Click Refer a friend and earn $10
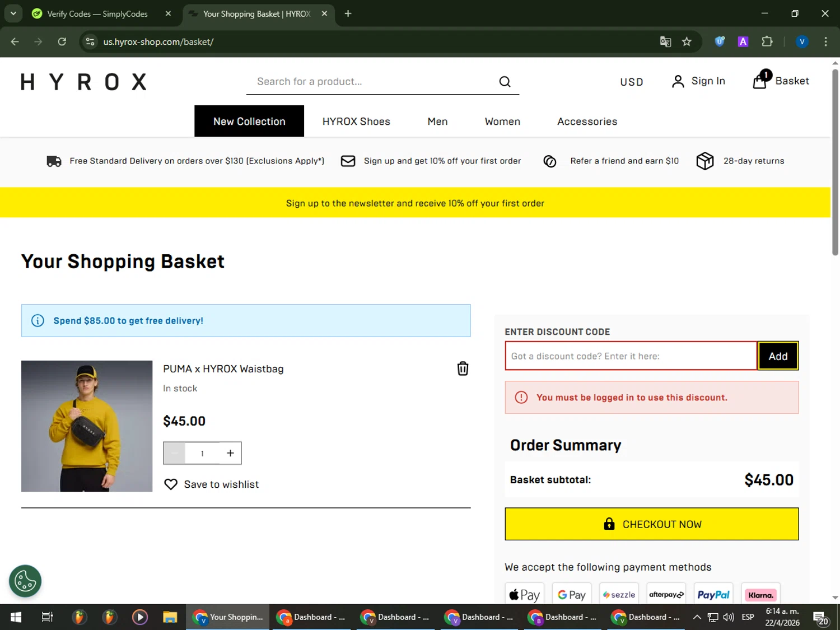Screen dimensions: 840x630 point(624,161)
